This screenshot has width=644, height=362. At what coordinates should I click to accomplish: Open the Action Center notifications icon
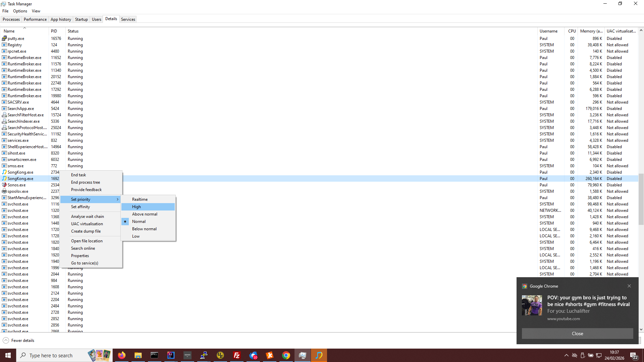634,356
